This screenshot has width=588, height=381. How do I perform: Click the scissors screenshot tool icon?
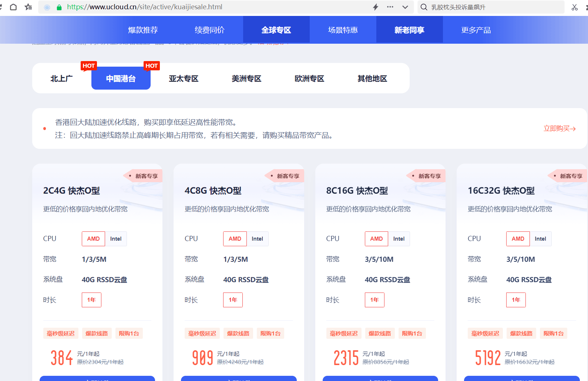574,7
